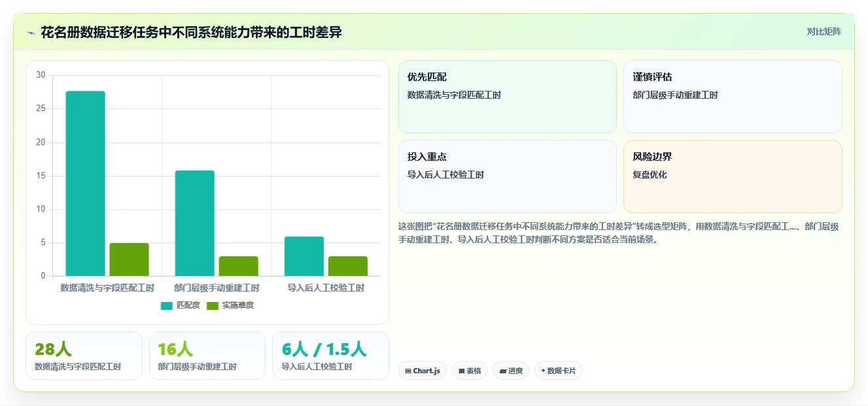Click 数据清洗与字段匹配工时 text in 优先匹配 card
The height and width of the screenshot is (406, 868).
pyautogui.click(x=454, y=95)
